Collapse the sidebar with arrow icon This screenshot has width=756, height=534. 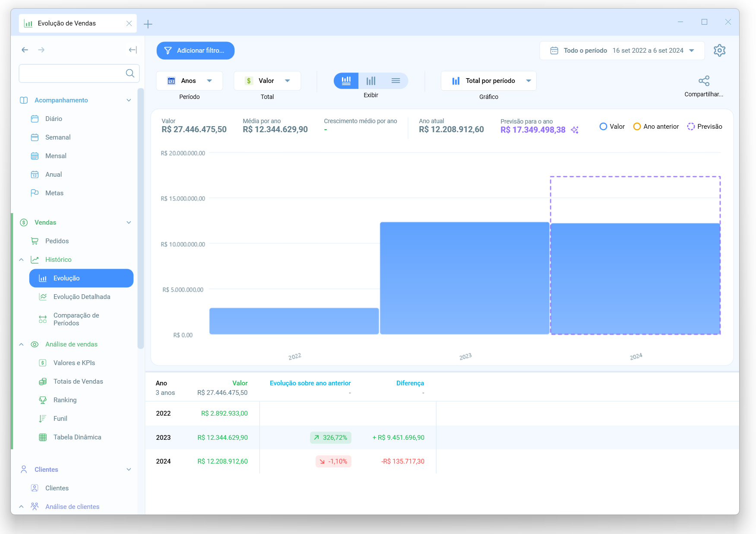133,50
